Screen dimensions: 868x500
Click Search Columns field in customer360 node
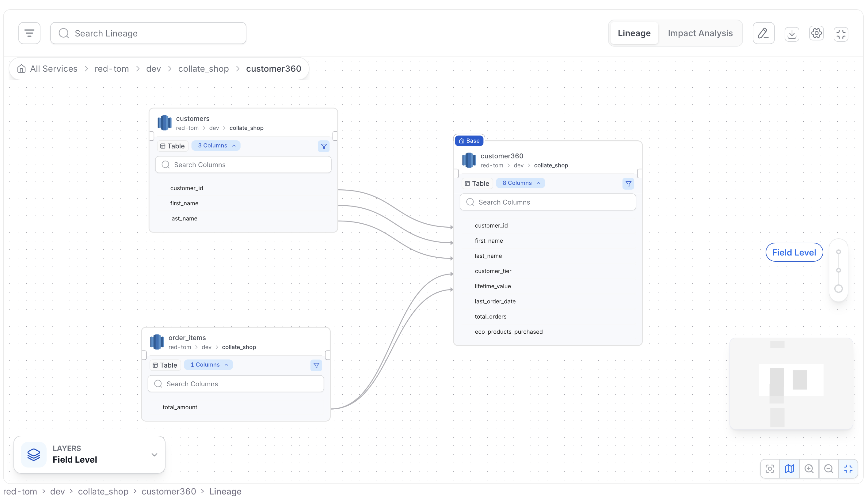(x=548, y=202)
